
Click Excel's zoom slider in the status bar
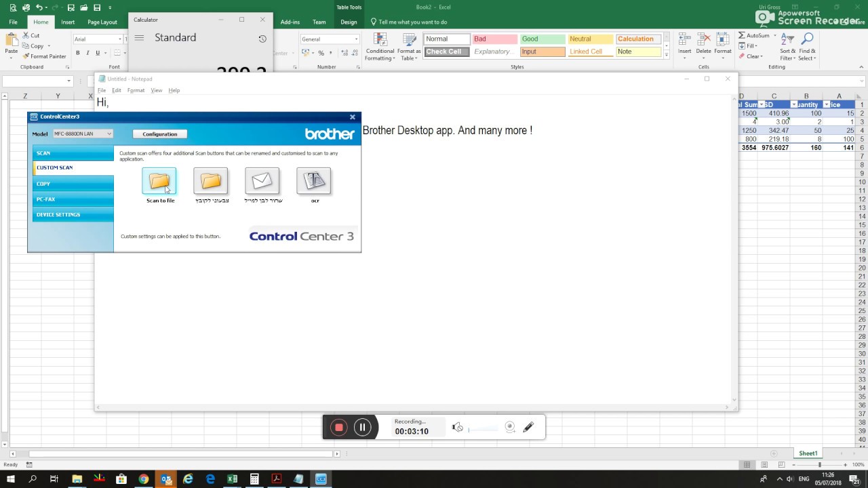click(820, 465)
